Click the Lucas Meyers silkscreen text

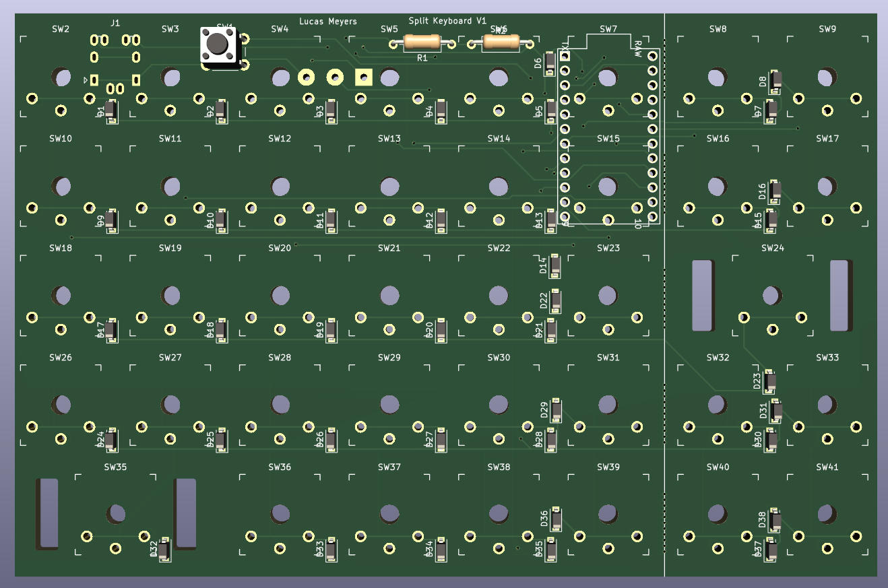pyautogui.click(x=328, y=21)
